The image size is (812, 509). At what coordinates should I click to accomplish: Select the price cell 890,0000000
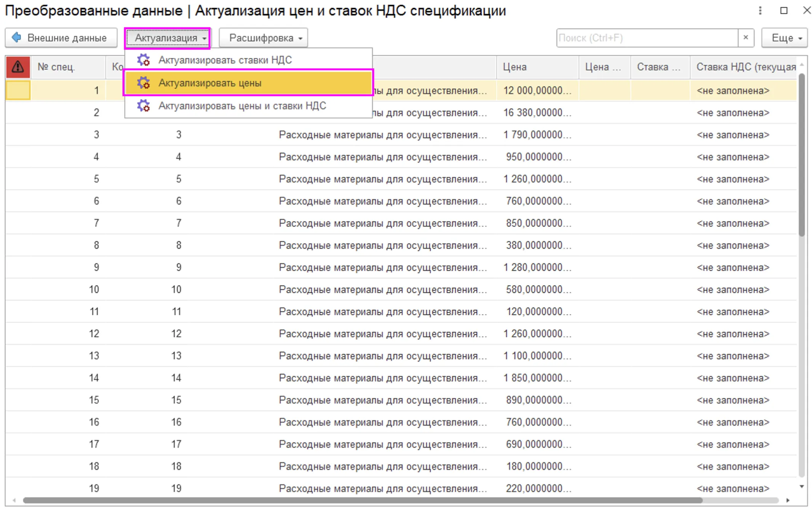[x=537, y=400]
